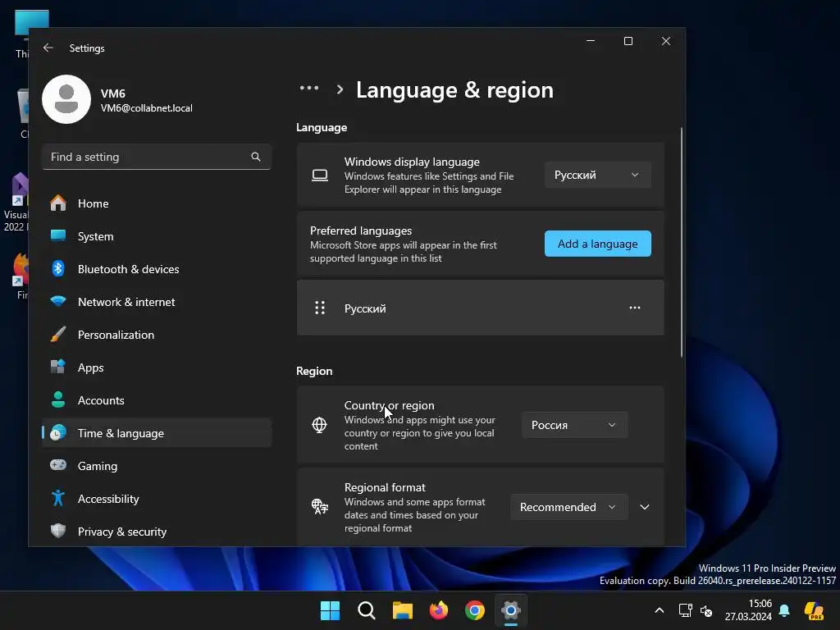Go to Network & internet settings
Image resolution: width=840 pixels, height=630 pixels.
(x=157, y=301)
